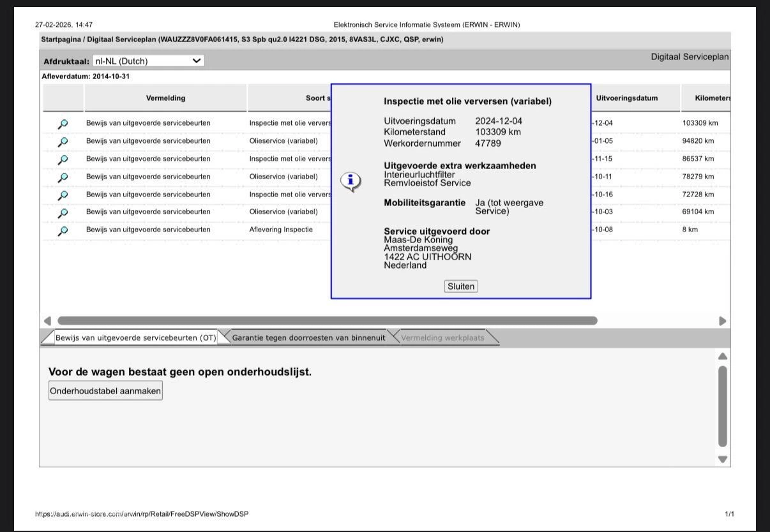Switch to Bewijs van uitgevoerde servicebeurten tab
Image resolution: width=770 pixels, height=532 pixels.
(x=135, y=338)
